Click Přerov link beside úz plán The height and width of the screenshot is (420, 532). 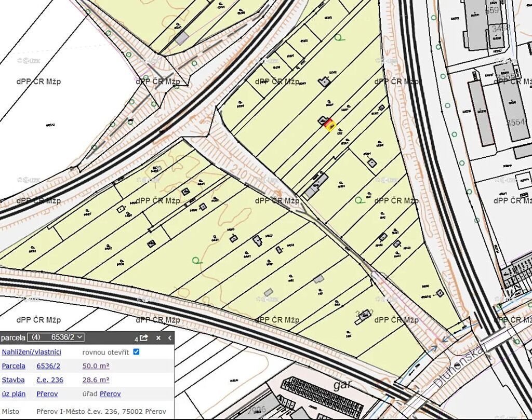tap(47, 394)
